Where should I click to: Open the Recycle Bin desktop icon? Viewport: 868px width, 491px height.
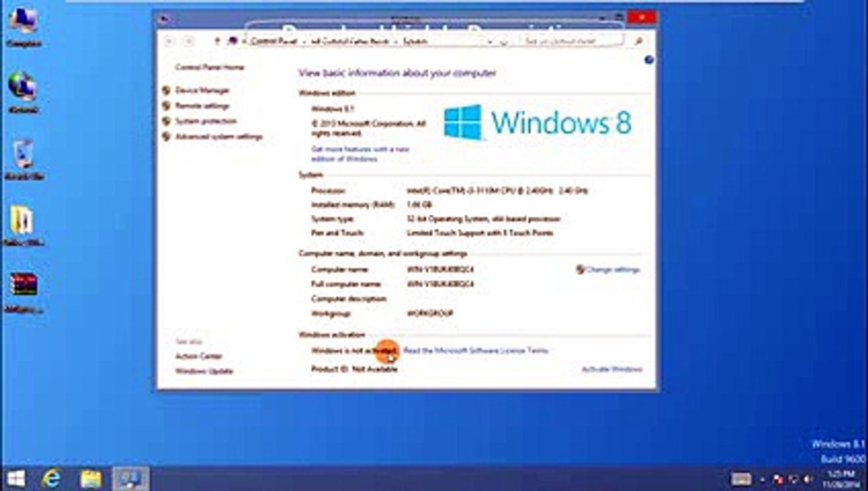tap(23, 159)
